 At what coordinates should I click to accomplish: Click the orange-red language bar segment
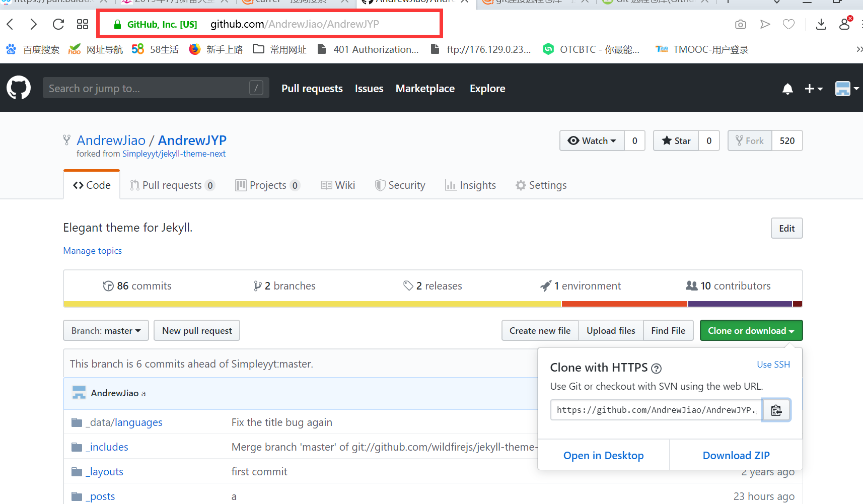pyautogui.click(x=624, y=304)
